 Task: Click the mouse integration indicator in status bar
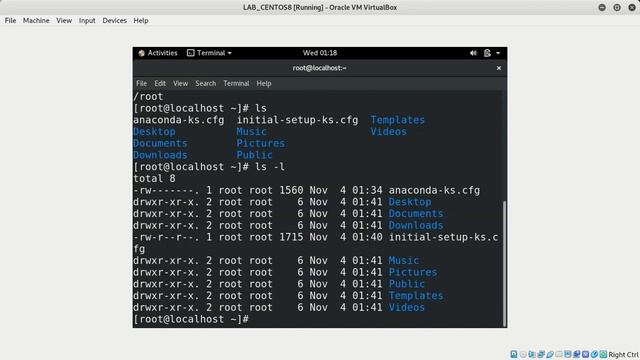tap(594, 354)
